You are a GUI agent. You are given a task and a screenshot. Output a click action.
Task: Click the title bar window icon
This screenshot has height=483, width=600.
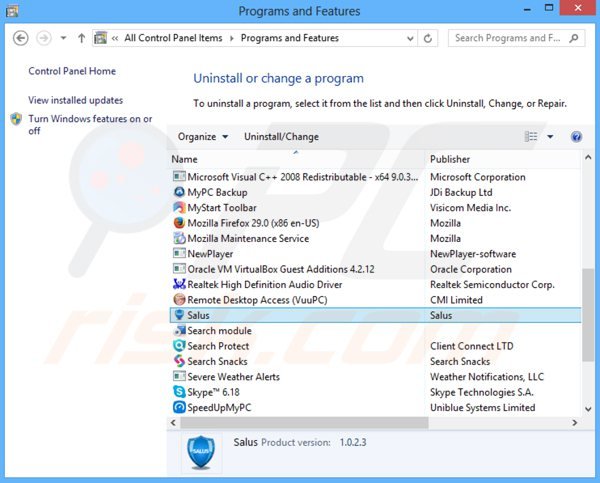11,11
